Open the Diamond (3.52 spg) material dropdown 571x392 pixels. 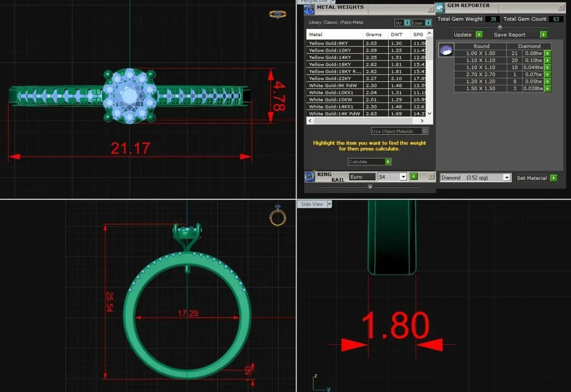507,177
